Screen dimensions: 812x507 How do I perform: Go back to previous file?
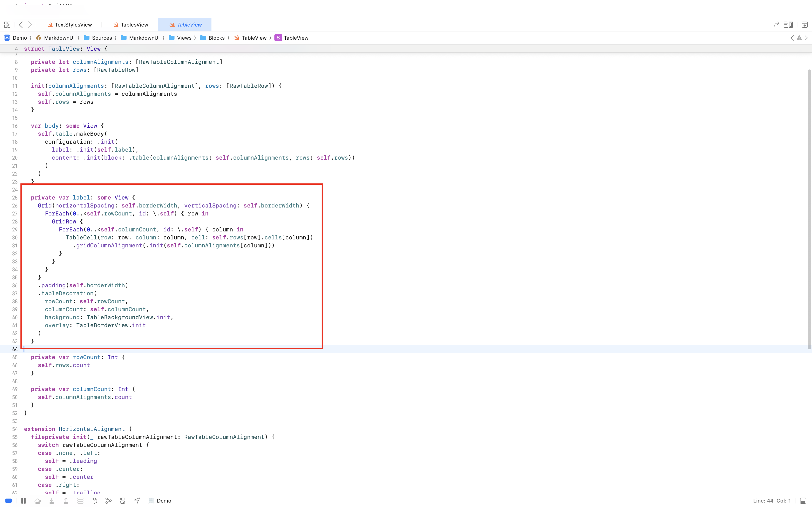tap(21, 25)
